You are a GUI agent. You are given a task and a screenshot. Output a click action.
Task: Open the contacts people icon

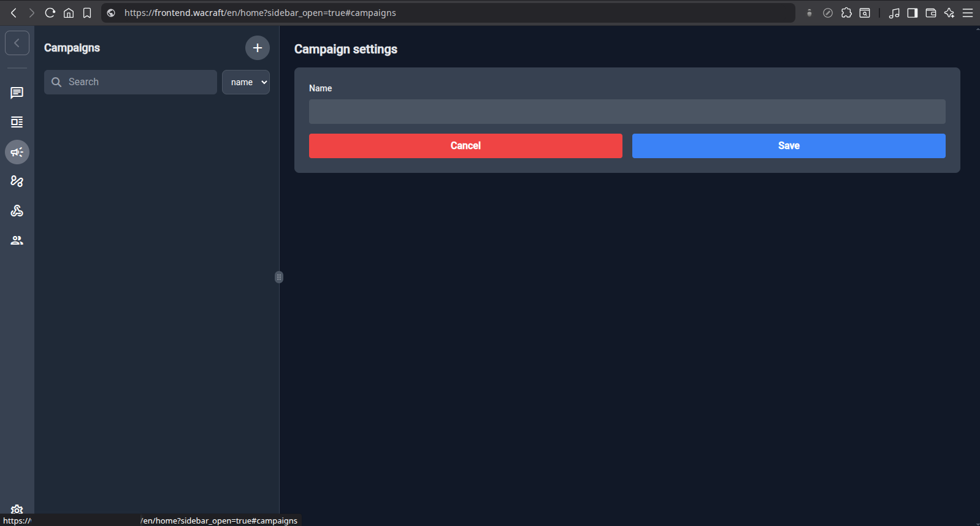(x=17, y=240)
